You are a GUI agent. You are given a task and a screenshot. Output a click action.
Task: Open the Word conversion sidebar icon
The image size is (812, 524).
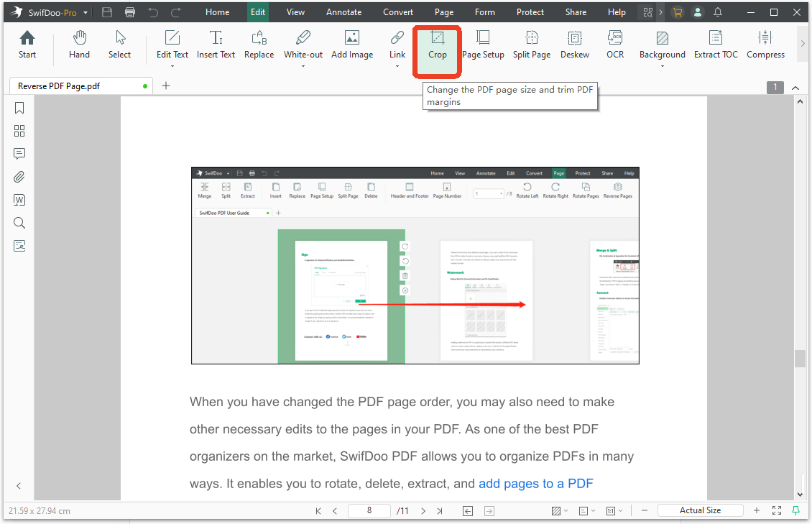click(19, 200)
